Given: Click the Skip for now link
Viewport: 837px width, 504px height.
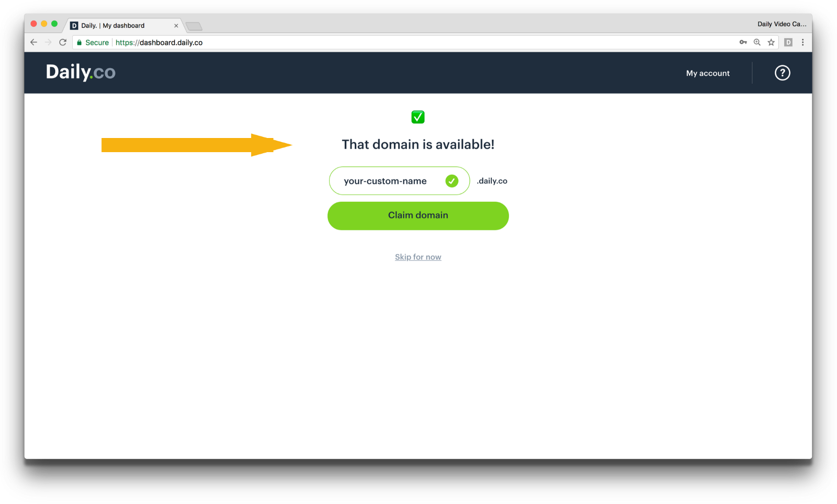Looking at the screenshot, I should coord(418,257).
